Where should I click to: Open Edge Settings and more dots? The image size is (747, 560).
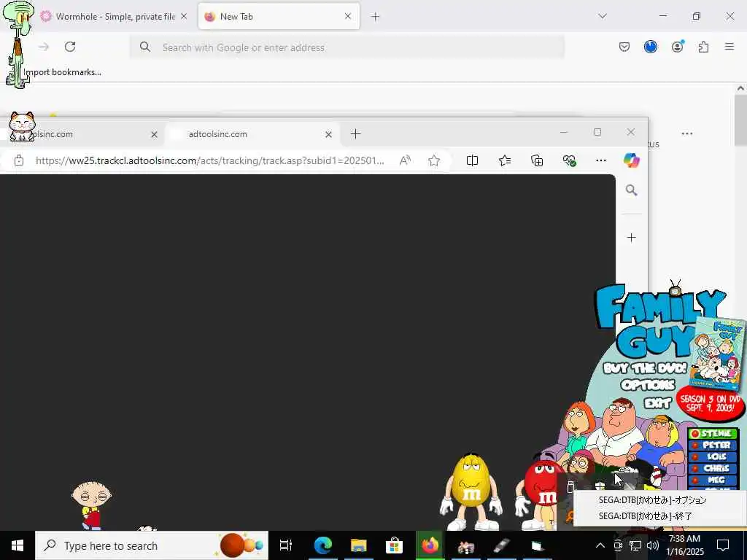pyautogui.click(x=601, y=160)
